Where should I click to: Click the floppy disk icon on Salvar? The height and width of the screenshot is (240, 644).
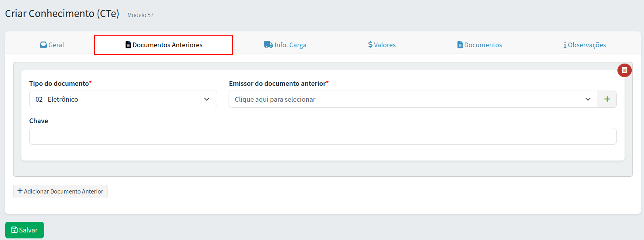point(14,230)
